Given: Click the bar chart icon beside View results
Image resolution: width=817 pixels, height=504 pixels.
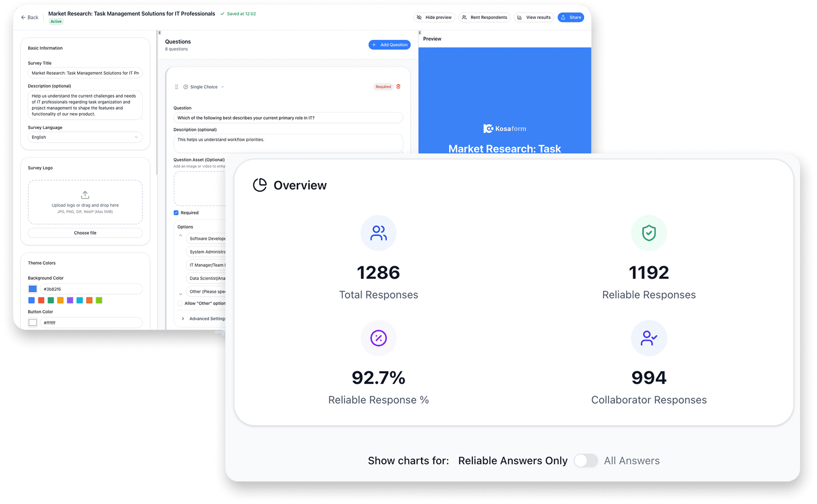Looking at the screenshot, I should (519, 17).
